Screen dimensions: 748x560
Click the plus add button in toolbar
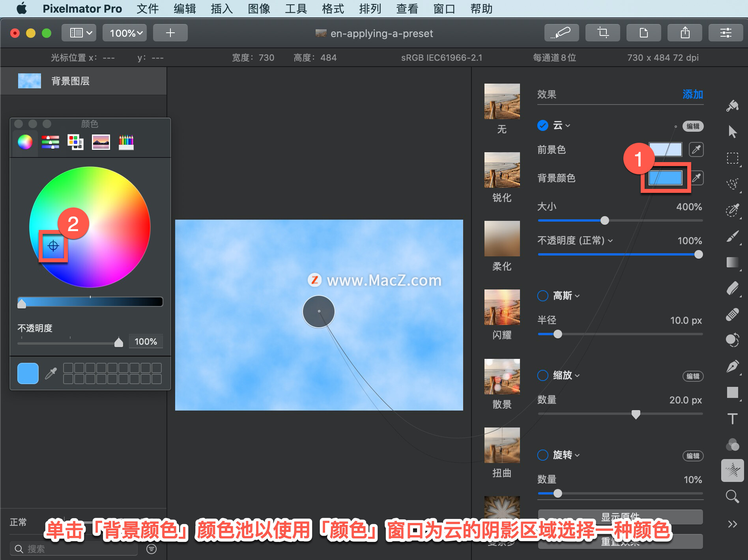coord(170,33)
